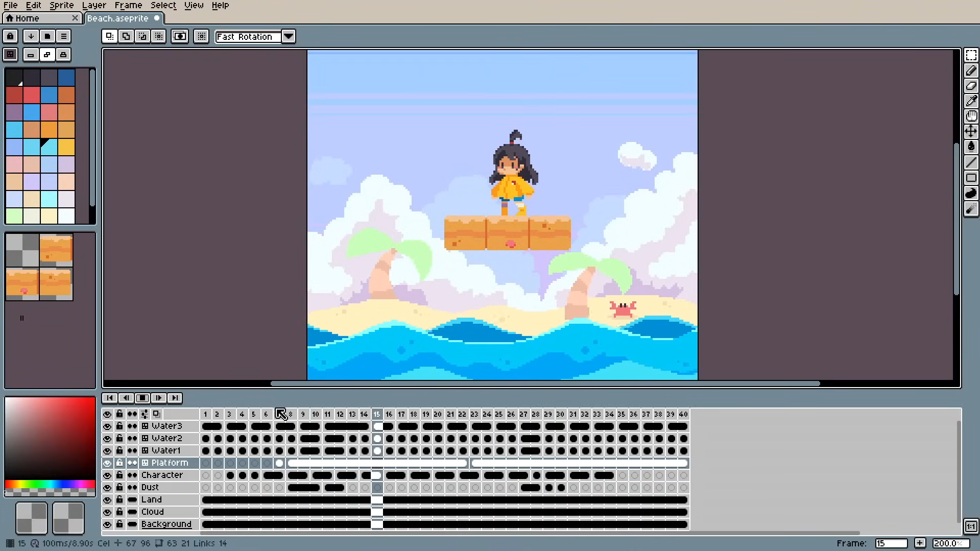Select the rectangular marquee tool
The height and width of the screenshot is (551, 980).
point(971,55)
